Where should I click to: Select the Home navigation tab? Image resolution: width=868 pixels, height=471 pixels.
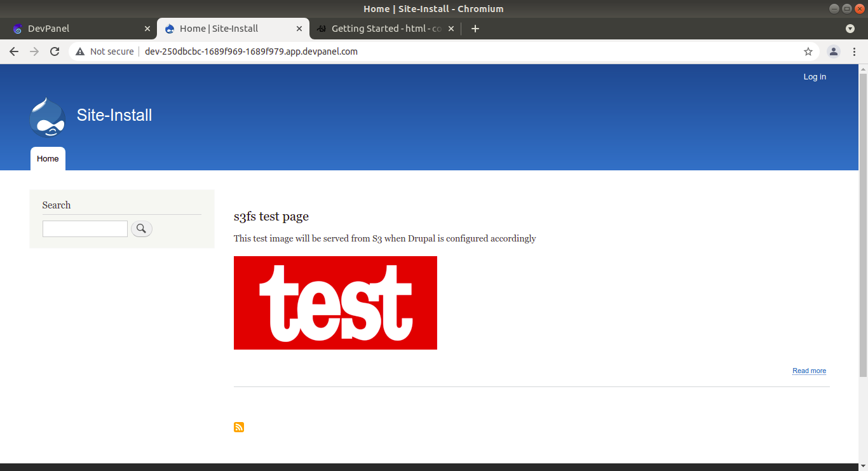point(47,158)
